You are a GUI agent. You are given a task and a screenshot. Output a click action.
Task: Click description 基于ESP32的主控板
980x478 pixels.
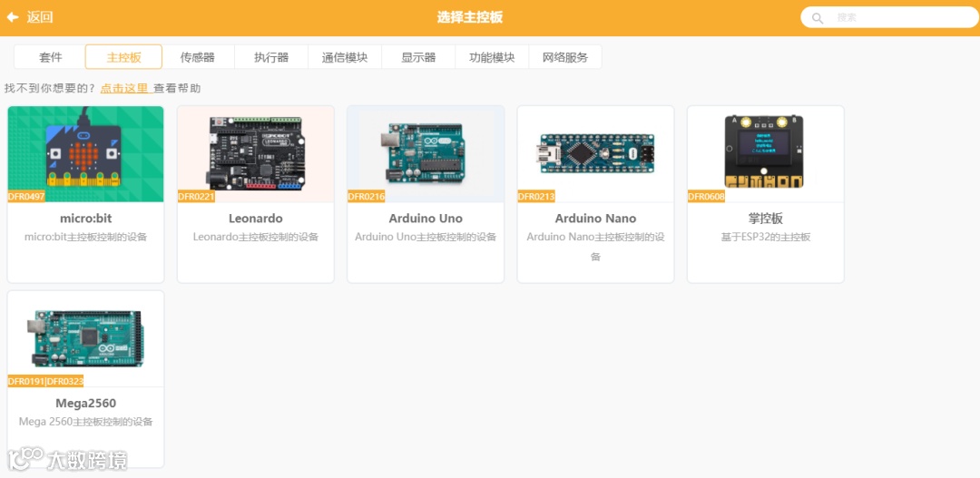click(766, 238)
